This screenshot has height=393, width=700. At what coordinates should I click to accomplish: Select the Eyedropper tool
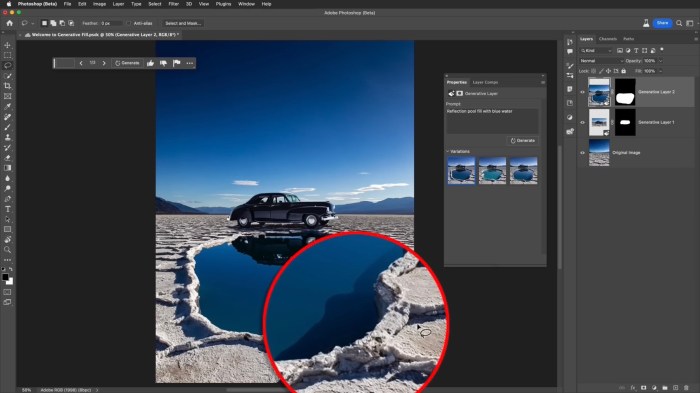8,107
